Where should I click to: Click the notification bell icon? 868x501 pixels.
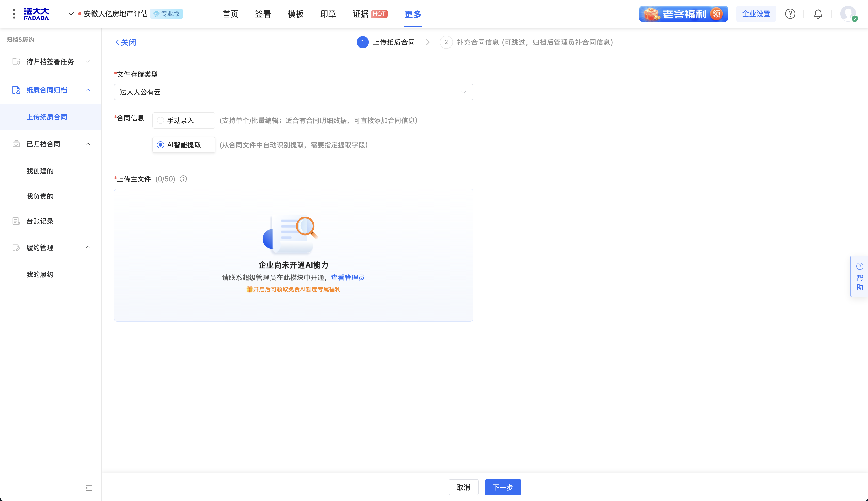click(818, 14)
